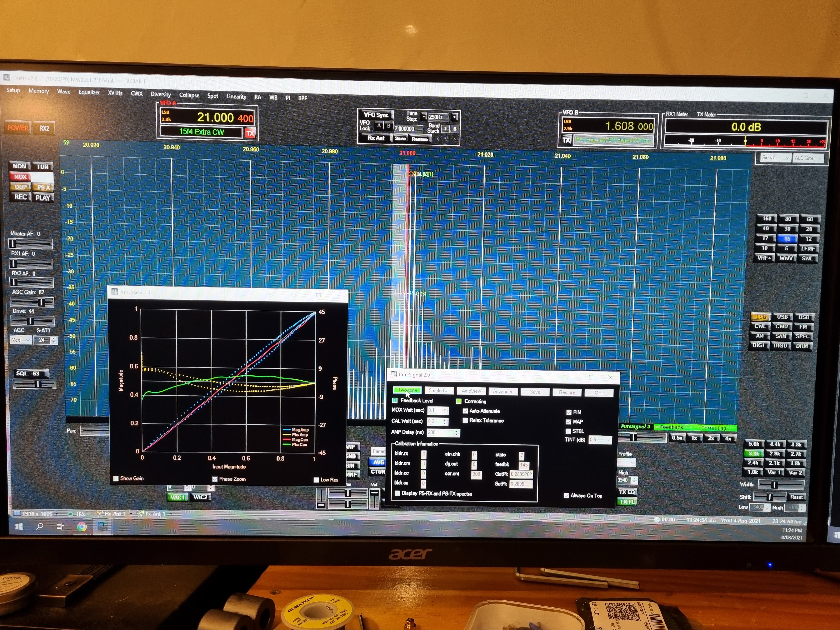Toggle the MAP checkbox
This screenshot has width=840, height=630.
[x=569, y=421]
